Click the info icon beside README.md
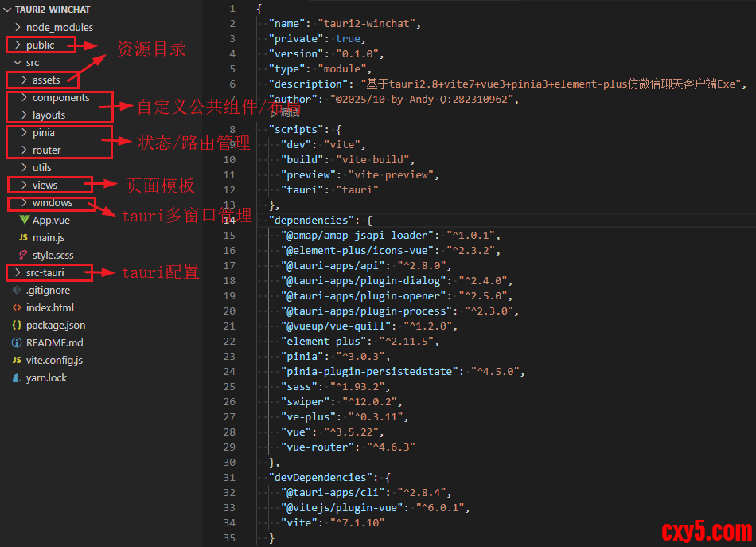Screen dimensions: 756x547 [17, 342]
